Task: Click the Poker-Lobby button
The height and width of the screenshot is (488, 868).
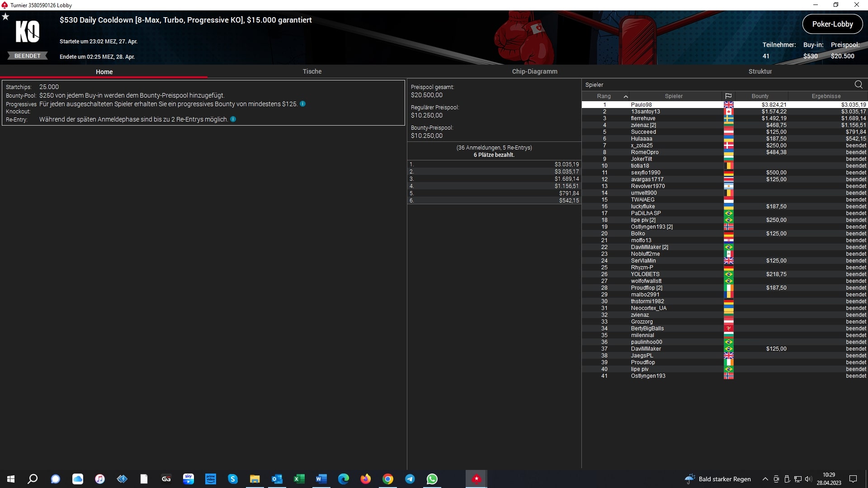Action: click(x=832, y=24)
